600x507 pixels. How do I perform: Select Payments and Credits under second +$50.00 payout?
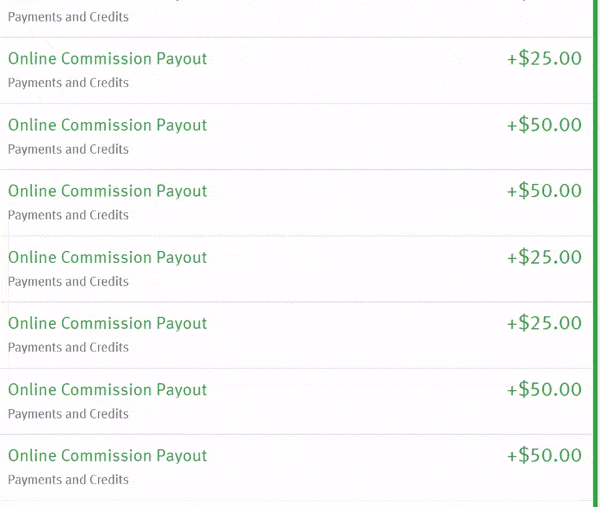point(68,215)
